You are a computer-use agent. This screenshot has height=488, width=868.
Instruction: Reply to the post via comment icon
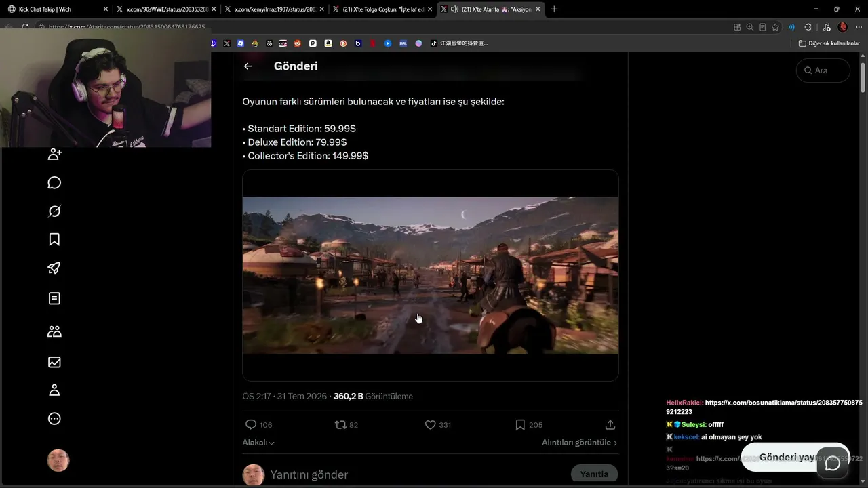point(251,425)
